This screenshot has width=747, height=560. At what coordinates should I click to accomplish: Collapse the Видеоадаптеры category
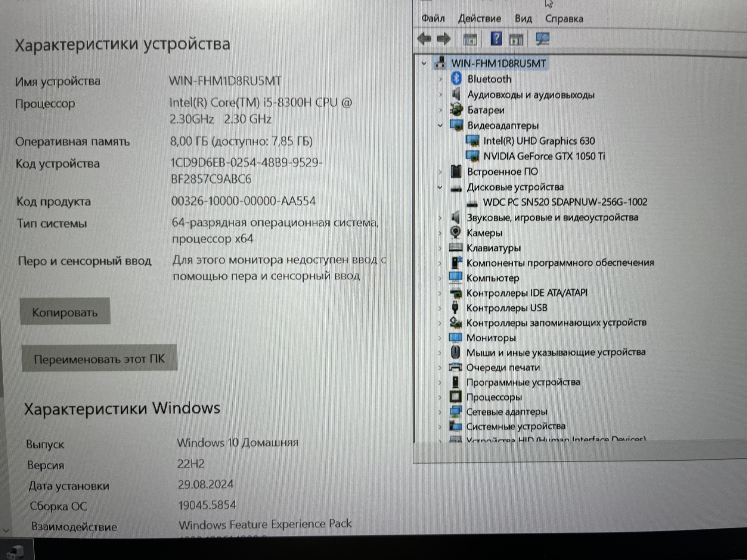pyautogui.click(x=440, y=125)
